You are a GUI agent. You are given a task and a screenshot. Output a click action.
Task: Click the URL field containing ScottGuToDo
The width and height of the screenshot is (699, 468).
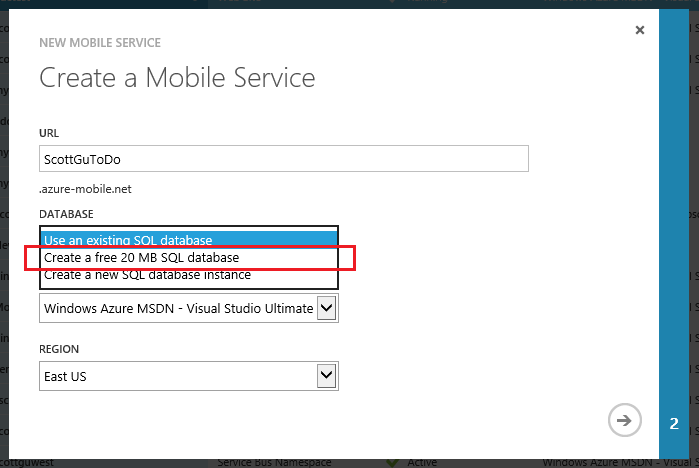pos(284,159)
